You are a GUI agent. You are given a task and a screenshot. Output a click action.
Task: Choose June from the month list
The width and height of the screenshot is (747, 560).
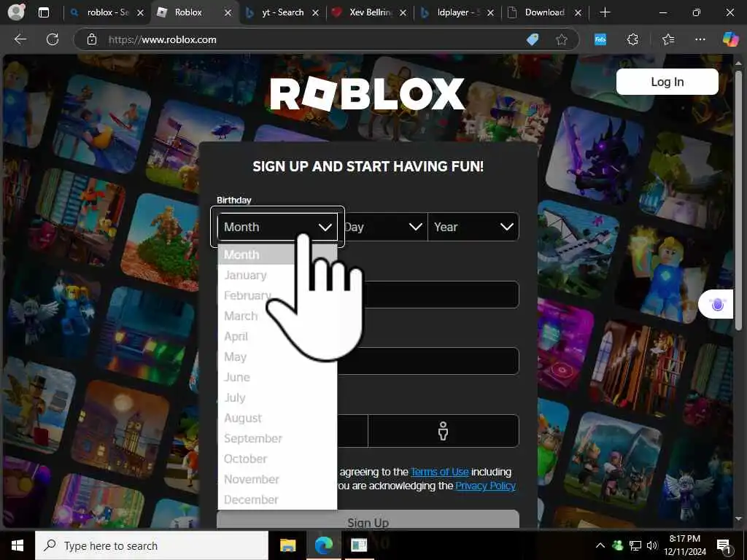point(277,377)
